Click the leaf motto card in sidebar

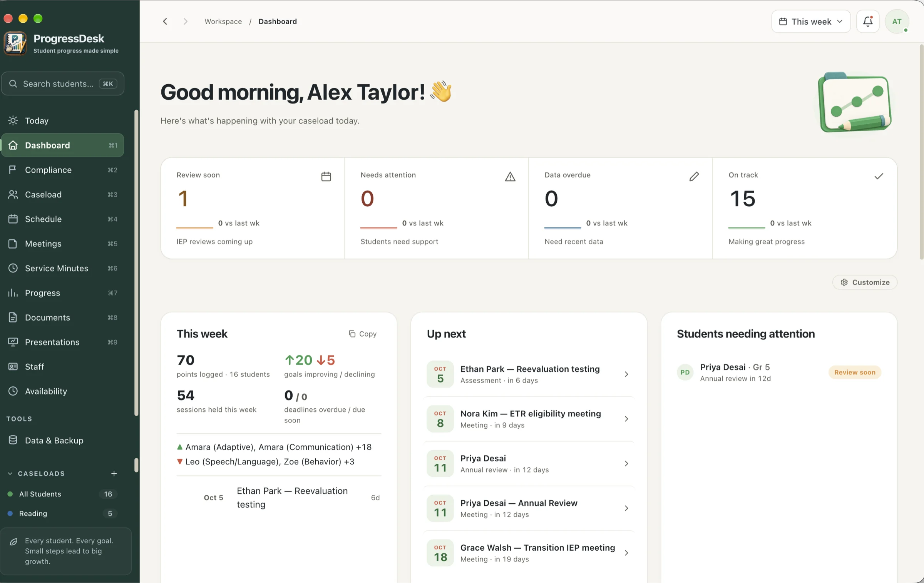click(x=66, y=551)
